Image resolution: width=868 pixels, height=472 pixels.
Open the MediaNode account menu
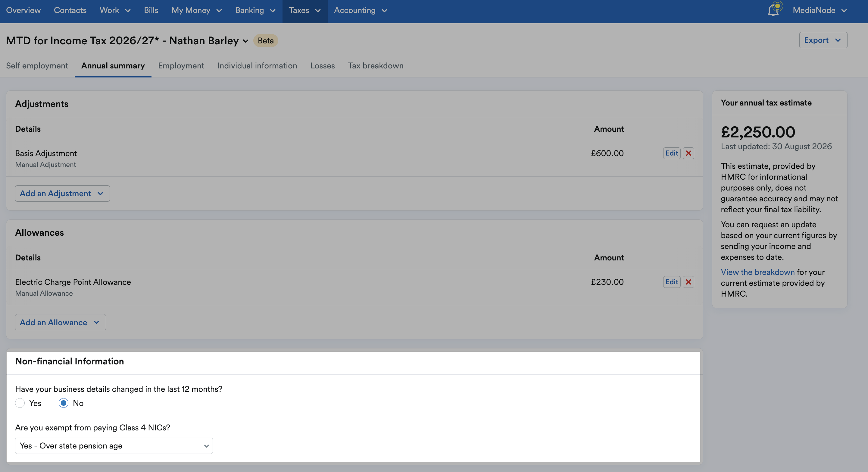coord(820,11)
